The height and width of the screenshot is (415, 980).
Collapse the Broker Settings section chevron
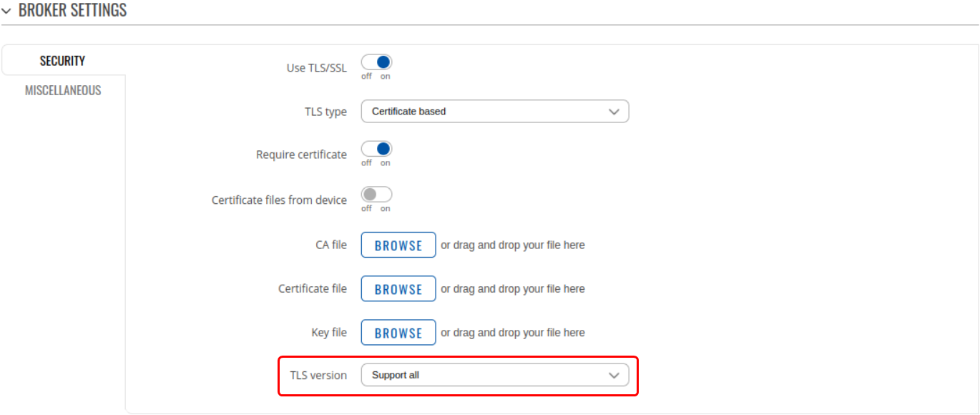[6, 11]
